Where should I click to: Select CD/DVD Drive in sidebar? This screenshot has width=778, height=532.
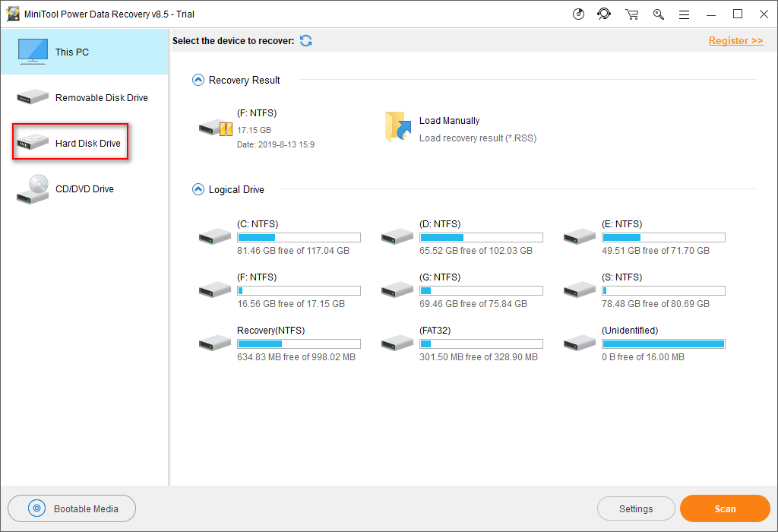pyautogui.click(x=85, y=189)
